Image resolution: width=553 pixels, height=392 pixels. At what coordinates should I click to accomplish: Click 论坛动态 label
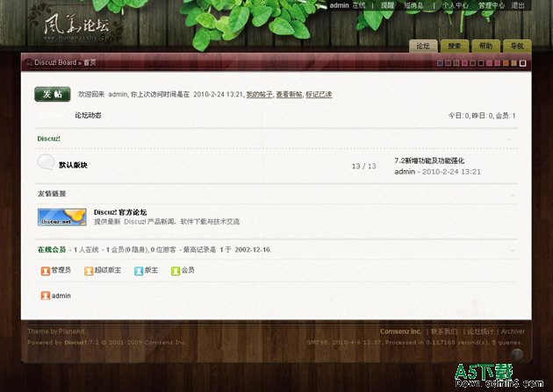[x=88, y=115]
